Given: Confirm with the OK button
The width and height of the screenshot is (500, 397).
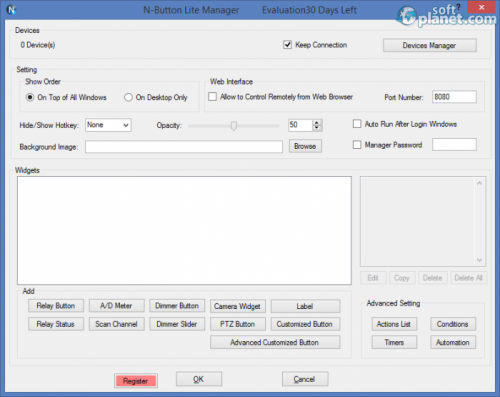Looking at the screenshot, I should [199, 379].
